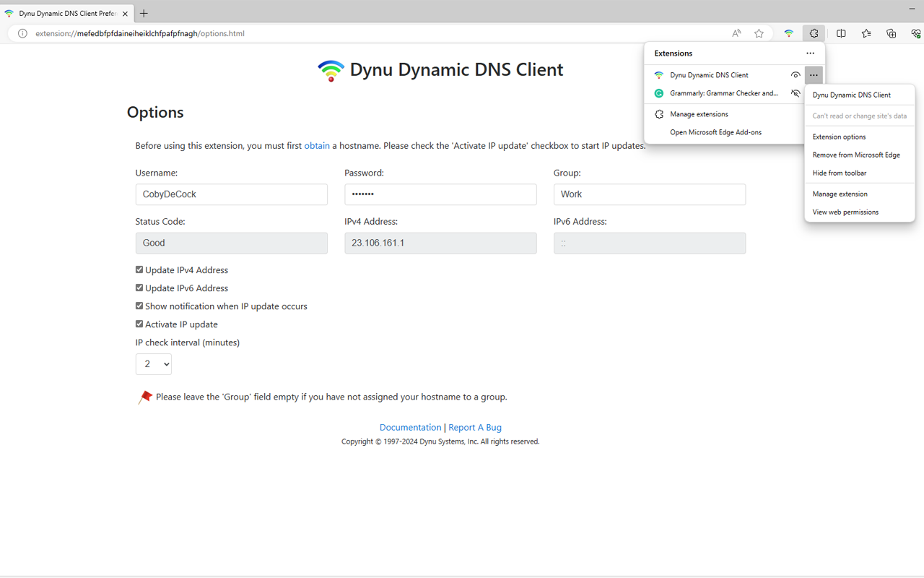The width and height of the screenshot is (924, 578).
Task: Uncheck Update IPv6 Address
Action: coord(139,288)
